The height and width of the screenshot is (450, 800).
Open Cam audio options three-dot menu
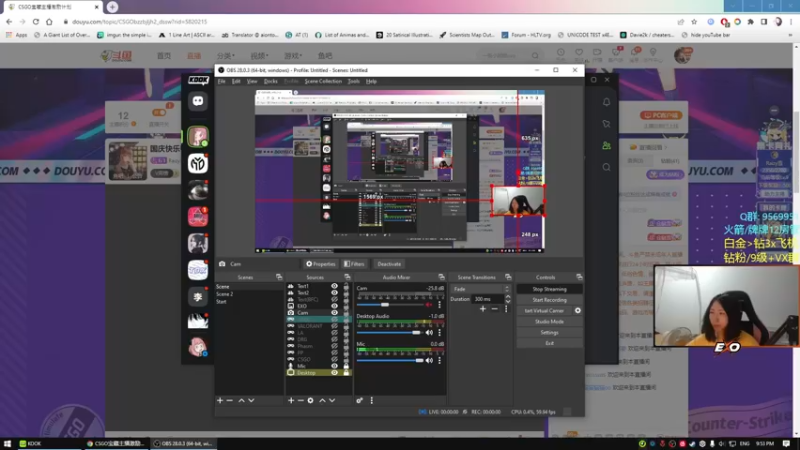coord(439,305)
